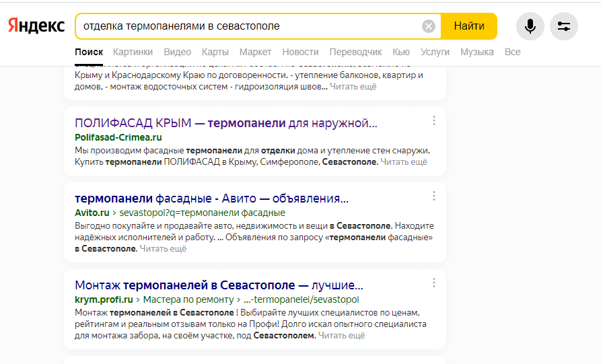Viewport: 601px width, 364px height.
Task: Click the Yandex logo
Action: pos(36,26)
